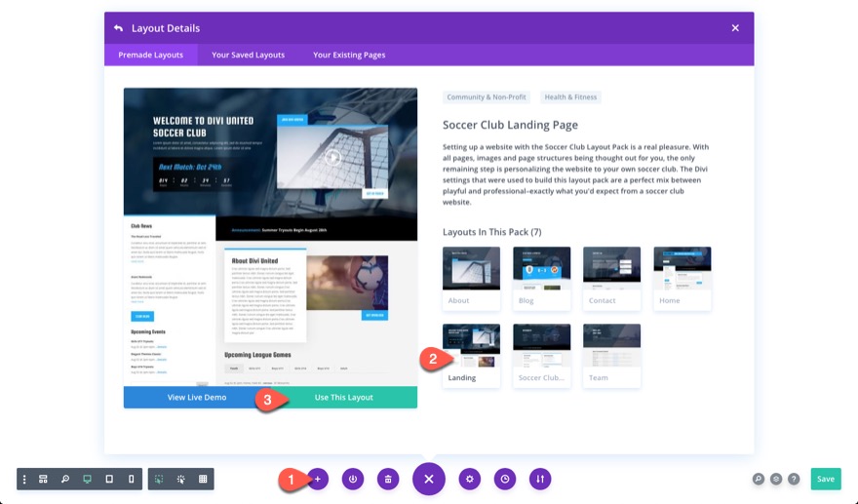Click View Live Demo button
This screenshot has height=504, width=858.
(x=196, y=398)
